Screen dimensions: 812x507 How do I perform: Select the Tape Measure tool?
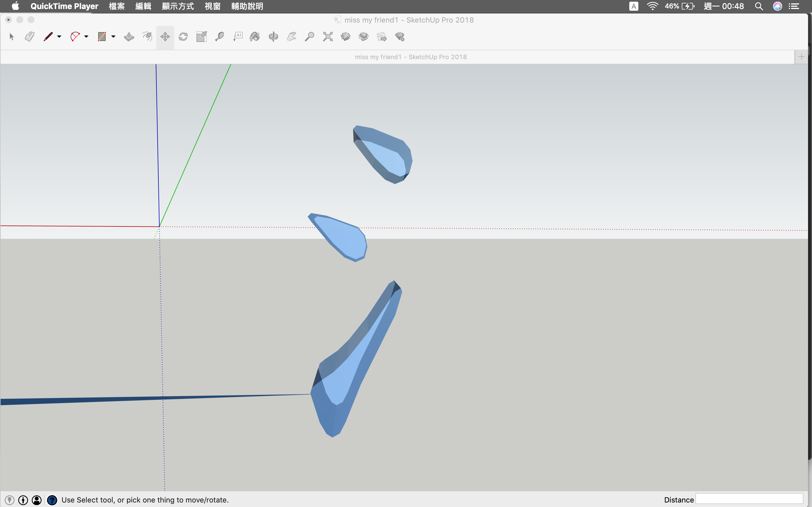click(219, 37)
